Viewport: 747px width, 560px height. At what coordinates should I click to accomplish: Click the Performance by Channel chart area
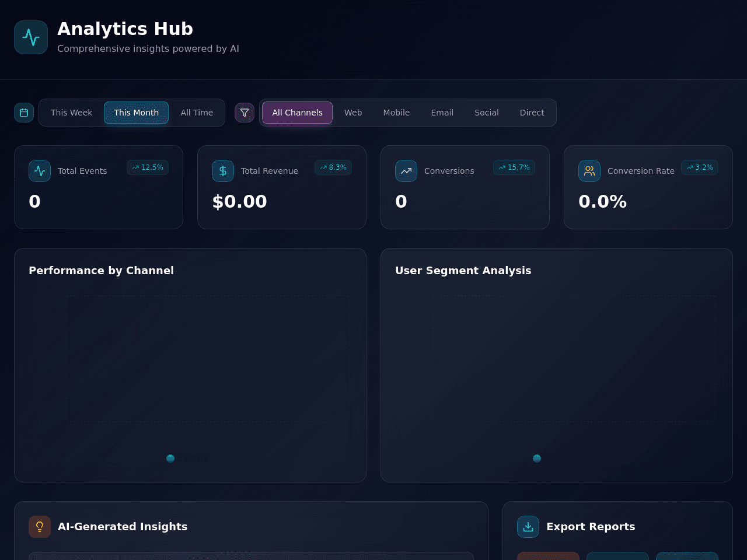(208, 359)
